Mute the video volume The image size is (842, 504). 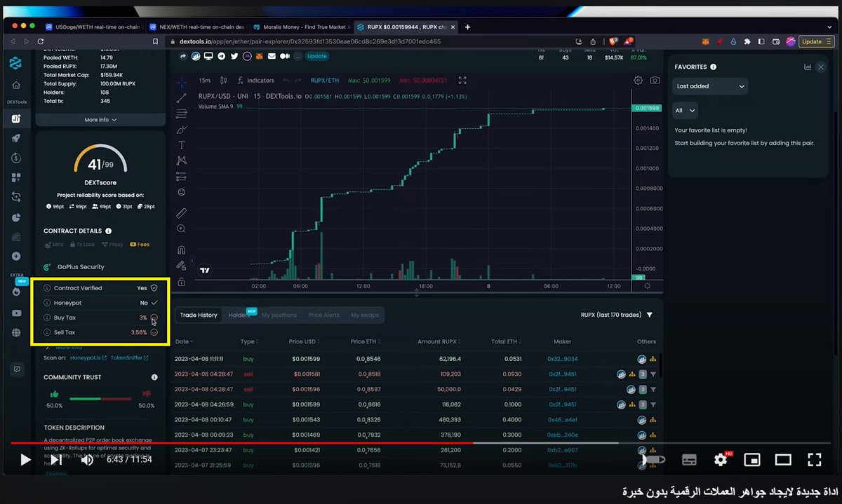[87, 460]
